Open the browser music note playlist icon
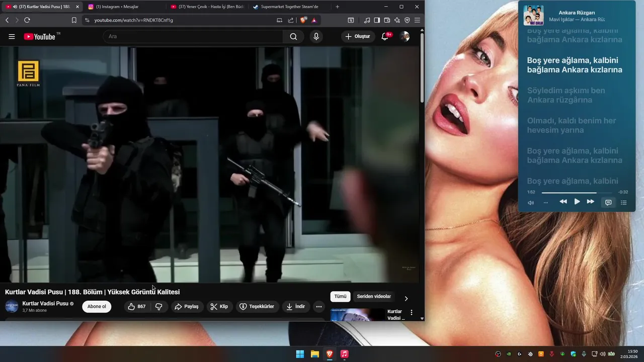Image resolution: width=644 pixels, height=362 pixels. click(x=367, y=20)
